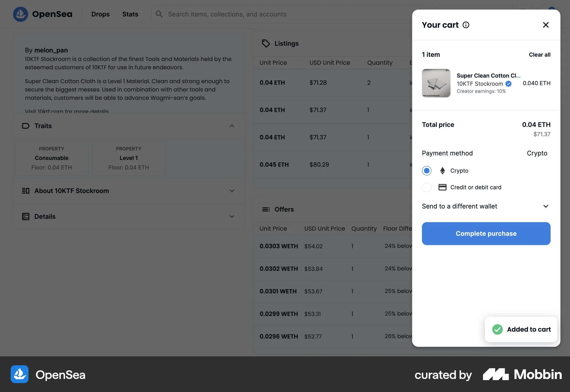The width and height of the screenshot is (570, 392).
Task: Click the tag icon beside Traits
Action: click(26, 126)
